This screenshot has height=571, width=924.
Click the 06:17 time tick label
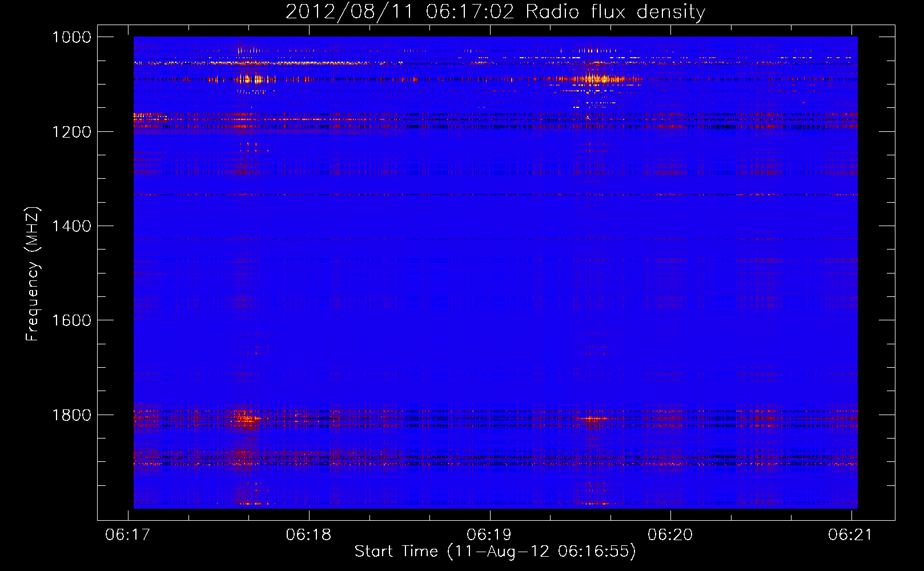tap(128, 534)
